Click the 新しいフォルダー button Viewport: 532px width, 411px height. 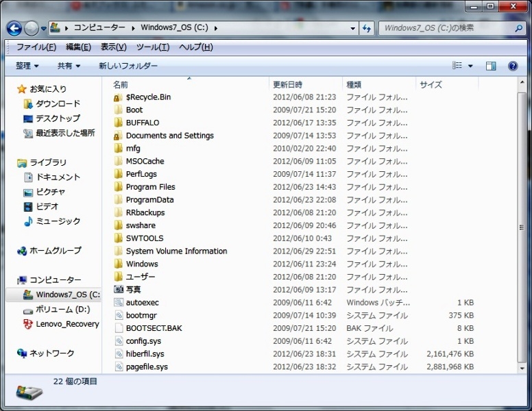[128, 66]
